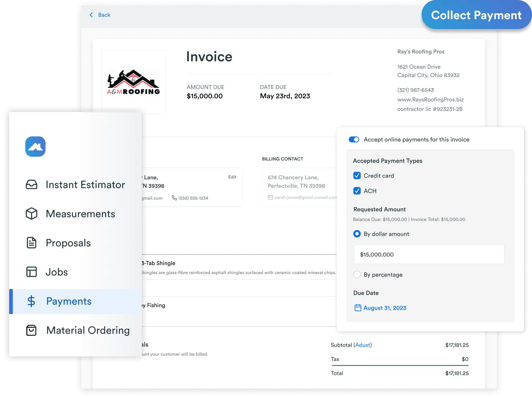Select the Jobs panel icon
Screen dimensions: 532x401
(31, 272)
